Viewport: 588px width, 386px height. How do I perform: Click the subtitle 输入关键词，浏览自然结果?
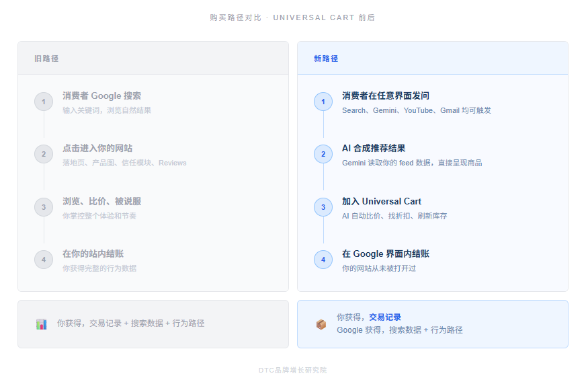(x=107, y=110)
